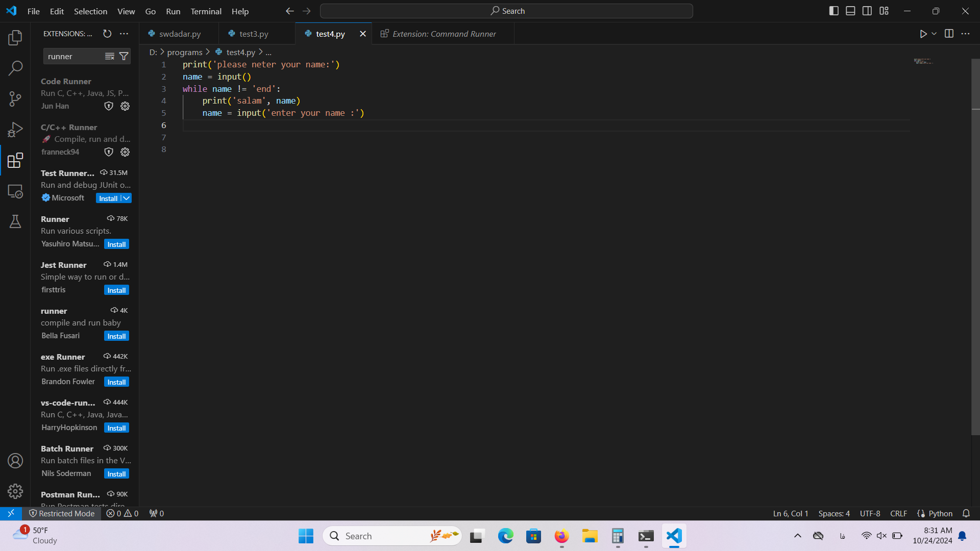The image size is (980, 551).
Task: Open Windows Start menu
Action: [x=306, y=536]
